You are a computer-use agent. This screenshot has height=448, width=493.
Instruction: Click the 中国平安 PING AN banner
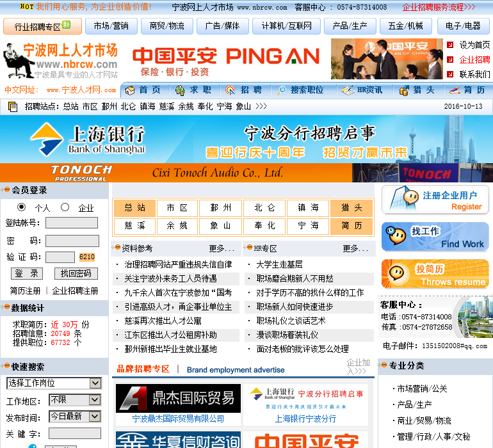point(225,60)
